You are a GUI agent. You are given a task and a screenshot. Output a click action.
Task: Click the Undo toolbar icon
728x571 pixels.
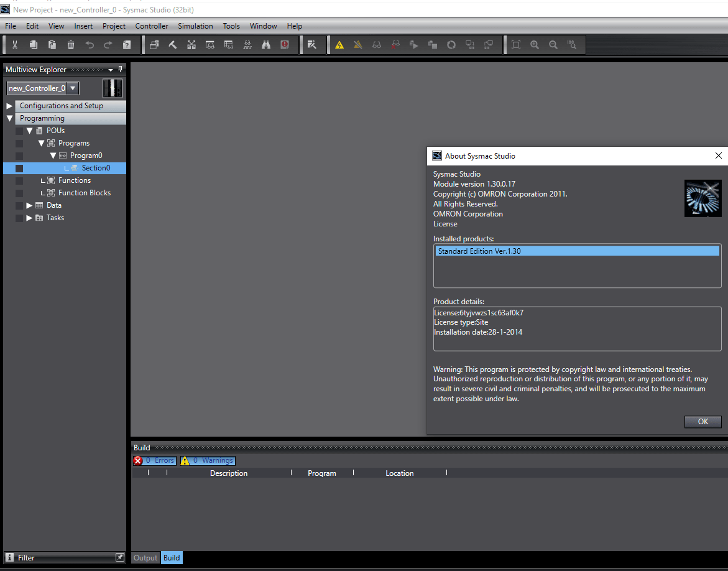click(88, 44)
